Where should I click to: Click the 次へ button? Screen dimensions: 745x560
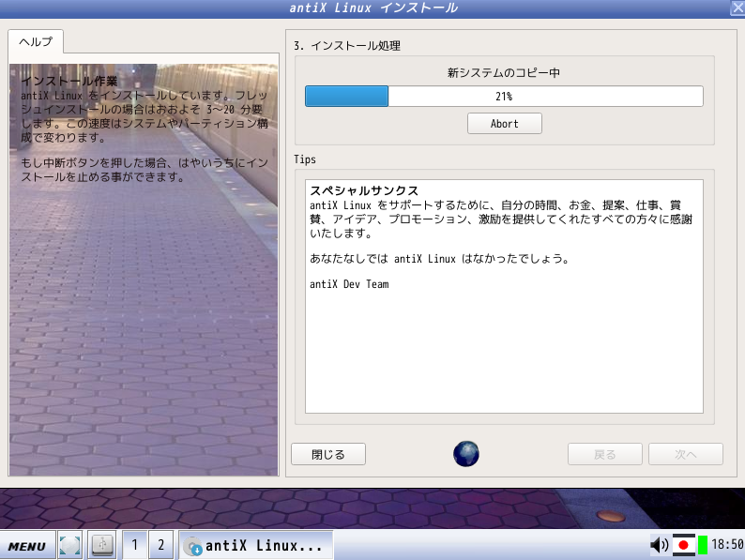pos(686,455)
